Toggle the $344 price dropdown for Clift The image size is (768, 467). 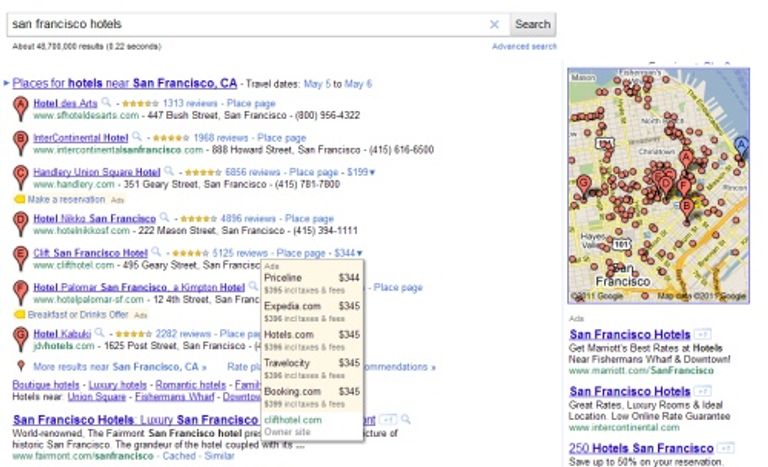pyautogui.click(x=348, y=253)
